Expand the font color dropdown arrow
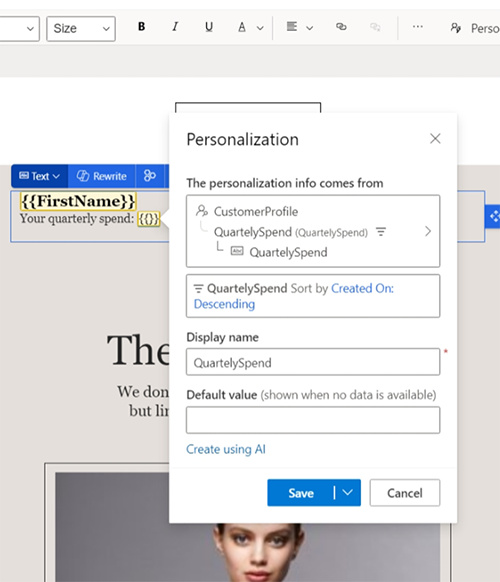Screen dimensions: 500x582 (x=260, y=28)
